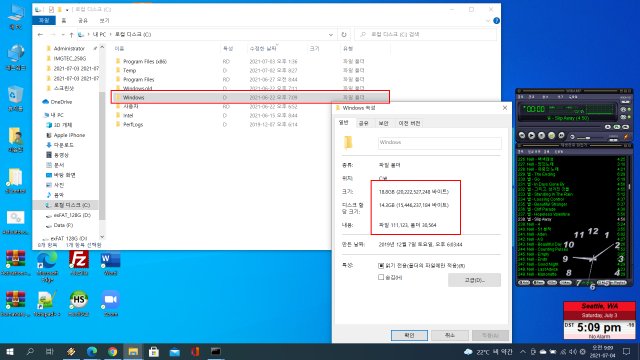Image resolution: width=640 pixels, height=360 pixels.
Task: Toggle the read-only attribute checkbox
Action: [x=381, y=266]
